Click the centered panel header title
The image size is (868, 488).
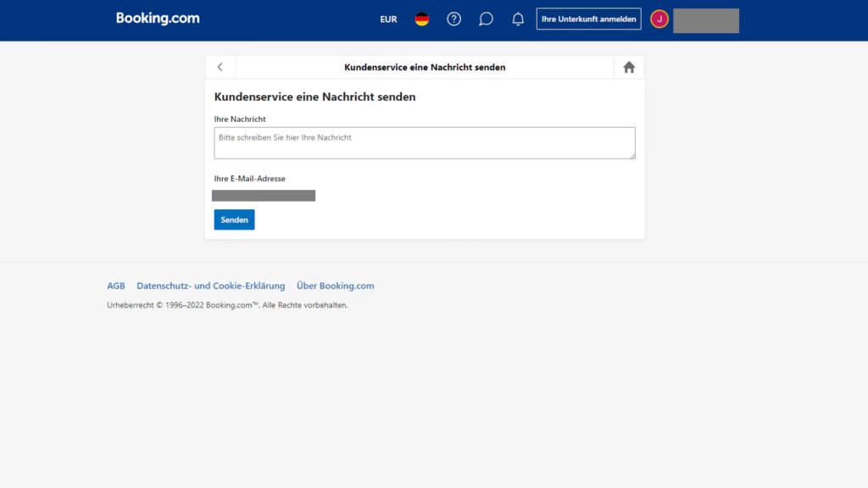(x=425, y=67)
